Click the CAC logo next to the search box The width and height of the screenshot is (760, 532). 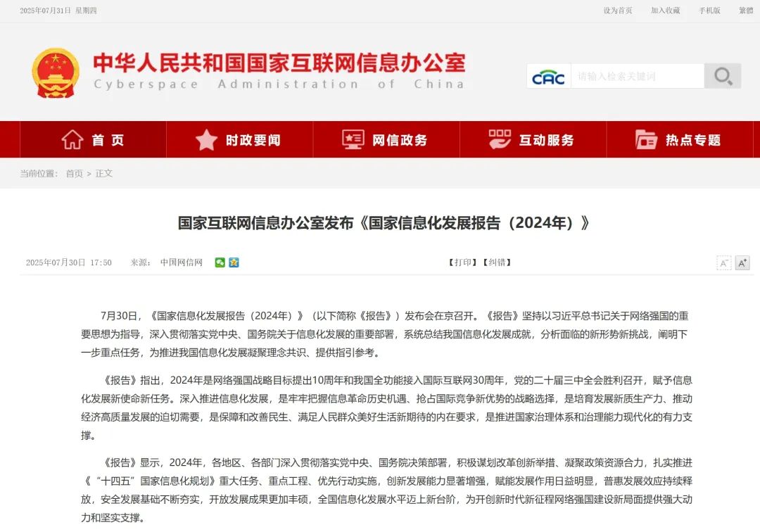click(548, 75)
